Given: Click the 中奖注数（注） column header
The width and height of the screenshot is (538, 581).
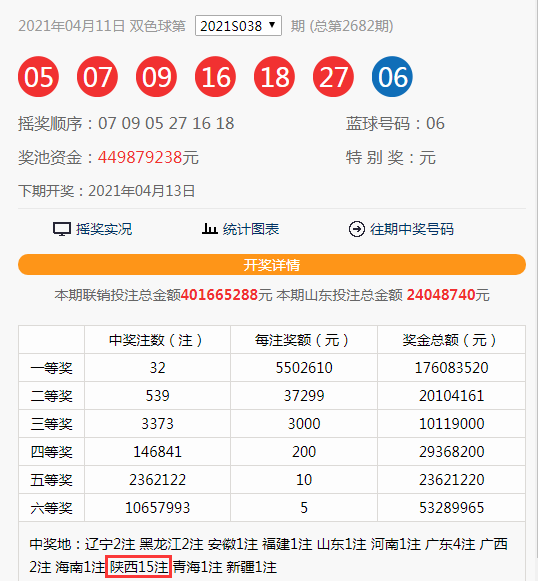Looking at the screenshot, I should point(156,340).
